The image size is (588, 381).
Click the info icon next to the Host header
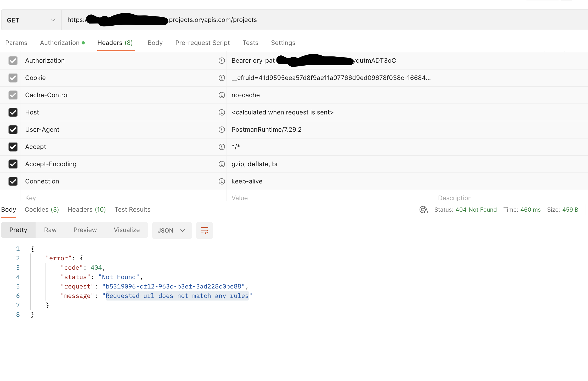222,112
